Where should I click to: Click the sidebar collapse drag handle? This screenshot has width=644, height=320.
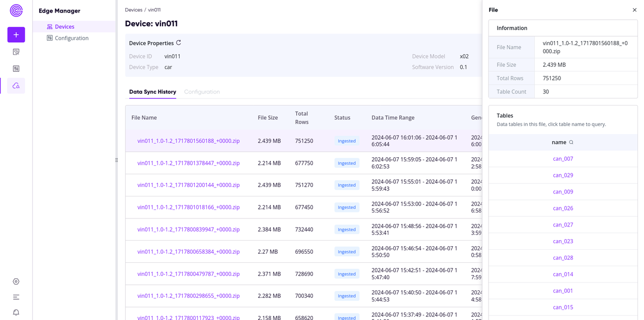[116, 160]
